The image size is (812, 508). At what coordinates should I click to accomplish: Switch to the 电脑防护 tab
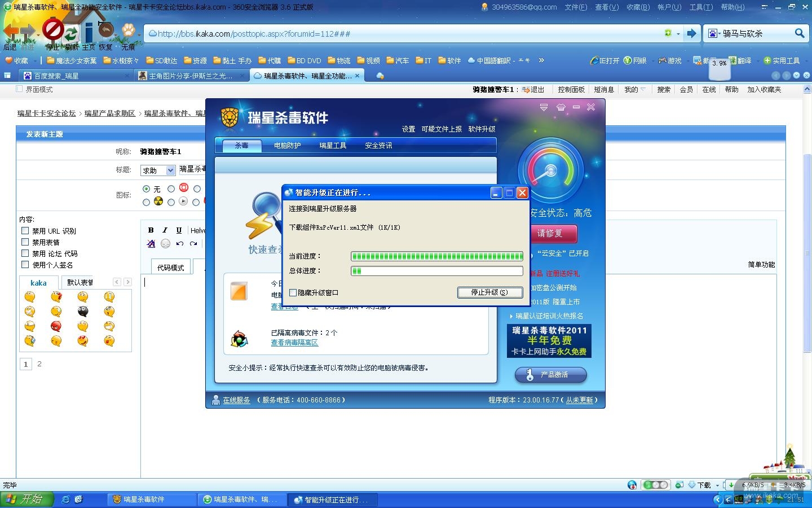coord(287,146)
